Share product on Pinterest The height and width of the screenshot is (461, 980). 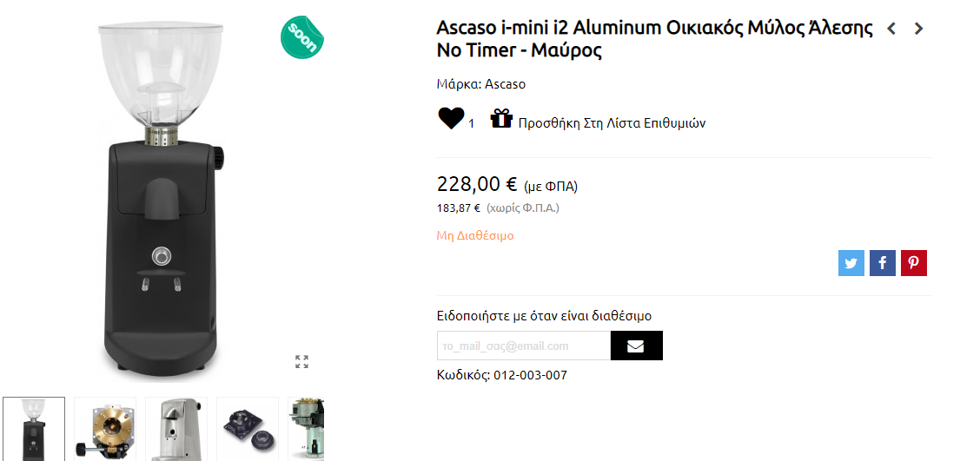pos(914,263)
